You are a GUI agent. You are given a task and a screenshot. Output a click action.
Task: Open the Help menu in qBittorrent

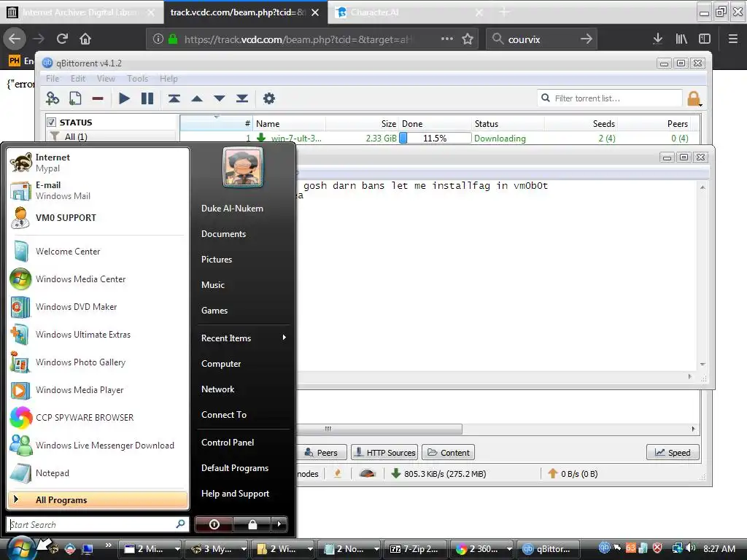[x=169, y=79]
